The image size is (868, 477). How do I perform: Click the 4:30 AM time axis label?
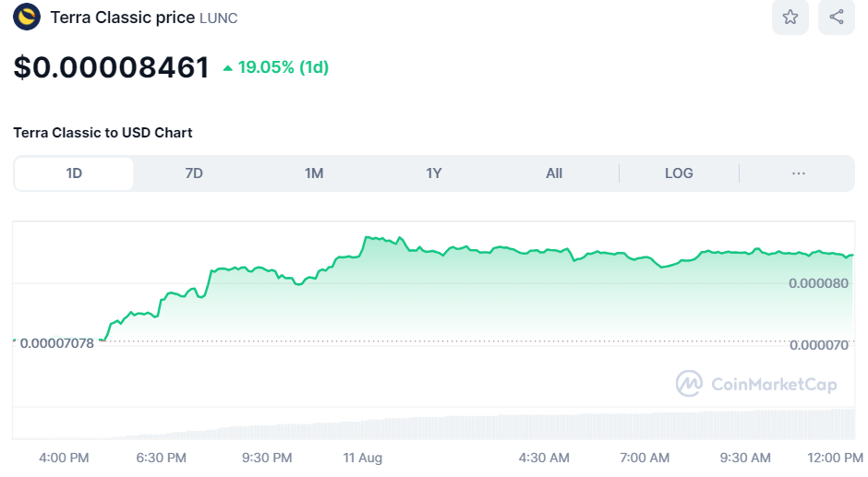544,459
